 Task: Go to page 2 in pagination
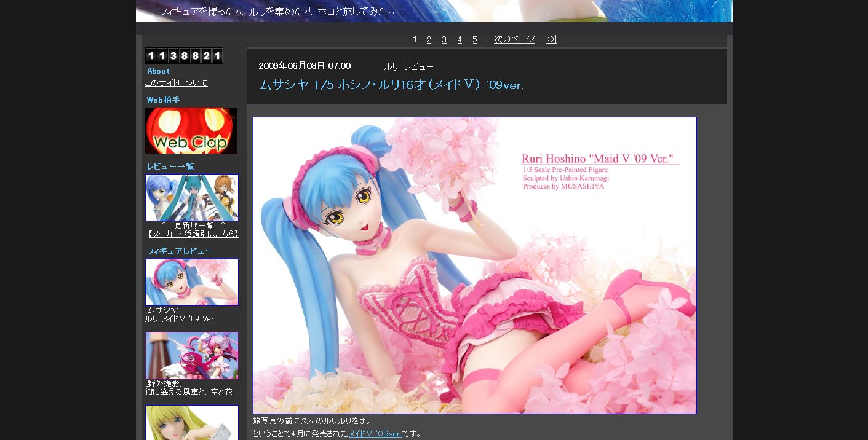click(429, 39)
